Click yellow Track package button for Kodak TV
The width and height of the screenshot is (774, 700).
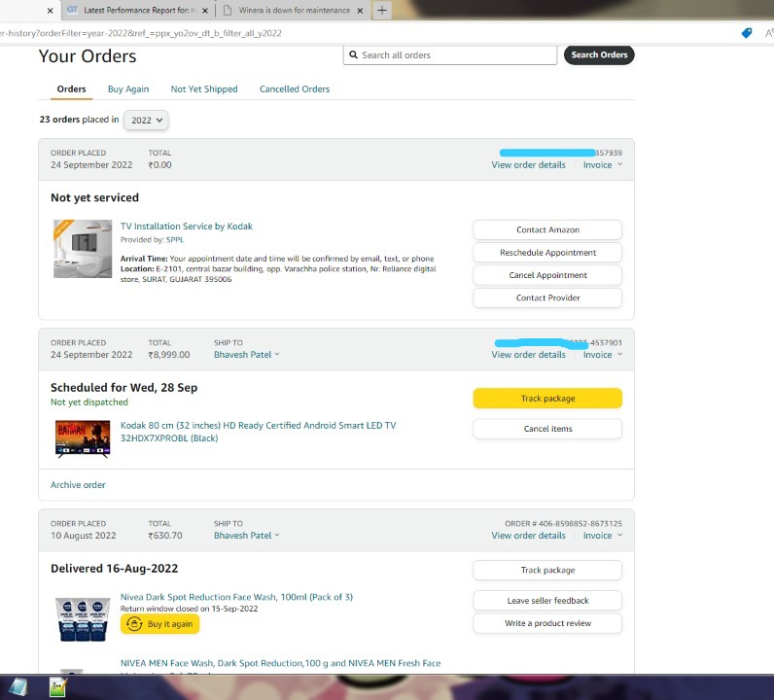pyautogui.click(x=547, y=399)
